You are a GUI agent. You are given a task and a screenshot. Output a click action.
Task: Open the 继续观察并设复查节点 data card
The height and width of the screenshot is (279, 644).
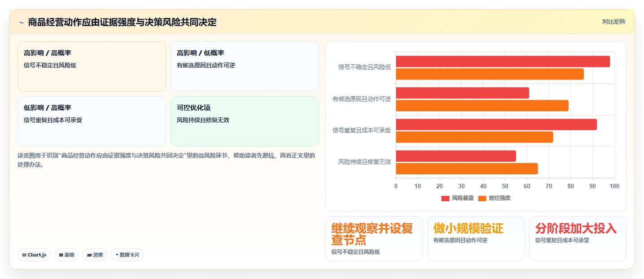click(x=374, y=239)
